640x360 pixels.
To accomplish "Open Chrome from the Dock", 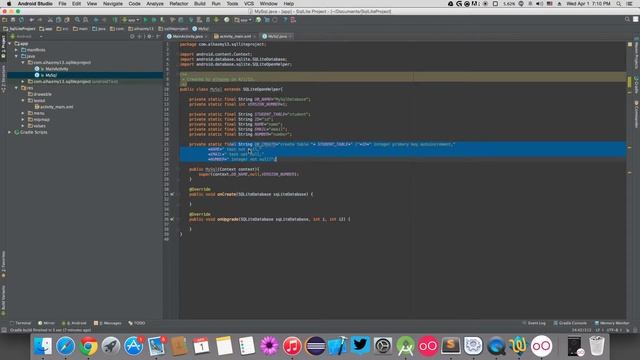I will pos(88,346).
